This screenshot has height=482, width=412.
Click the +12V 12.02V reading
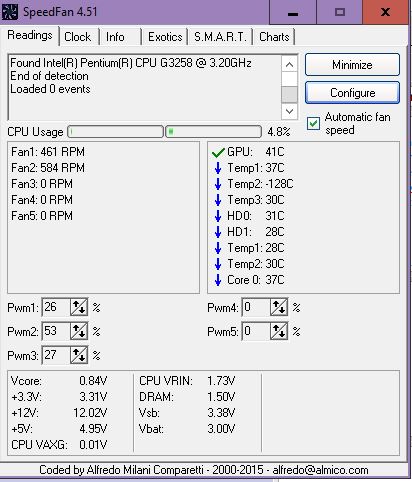59,413
